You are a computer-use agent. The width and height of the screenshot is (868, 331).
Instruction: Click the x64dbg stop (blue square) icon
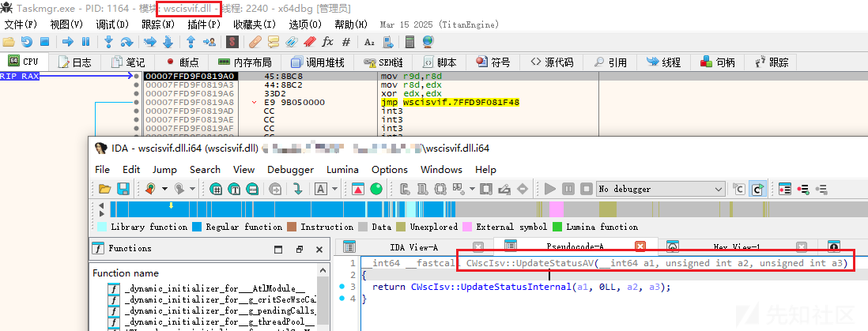point(45,42)
